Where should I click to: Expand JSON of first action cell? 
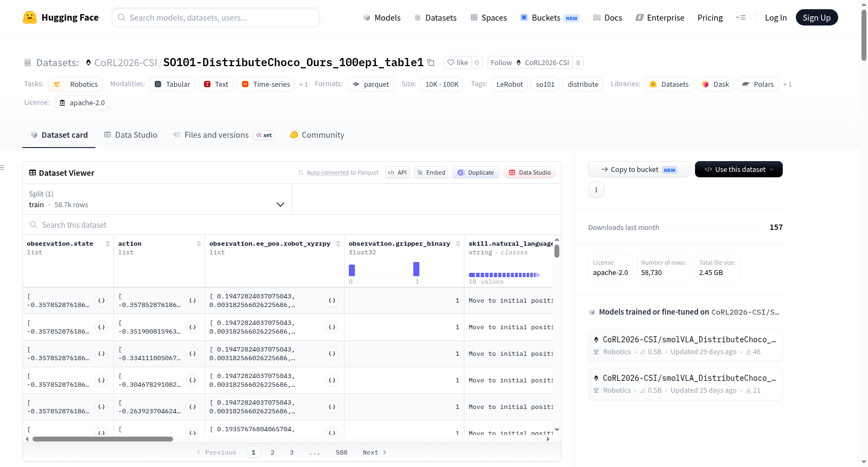[x=193, y=300]
